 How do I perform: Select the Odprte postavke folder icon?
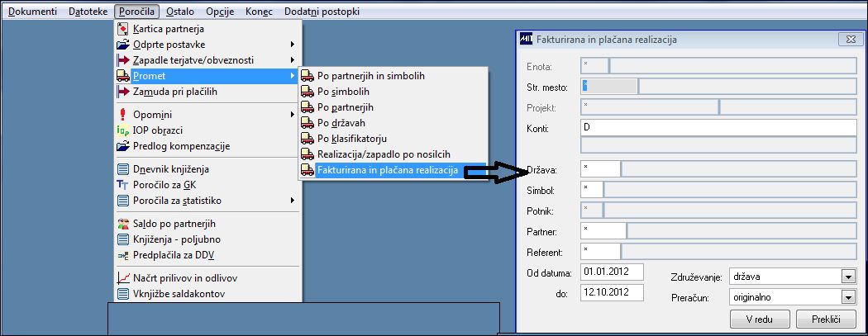123,45
